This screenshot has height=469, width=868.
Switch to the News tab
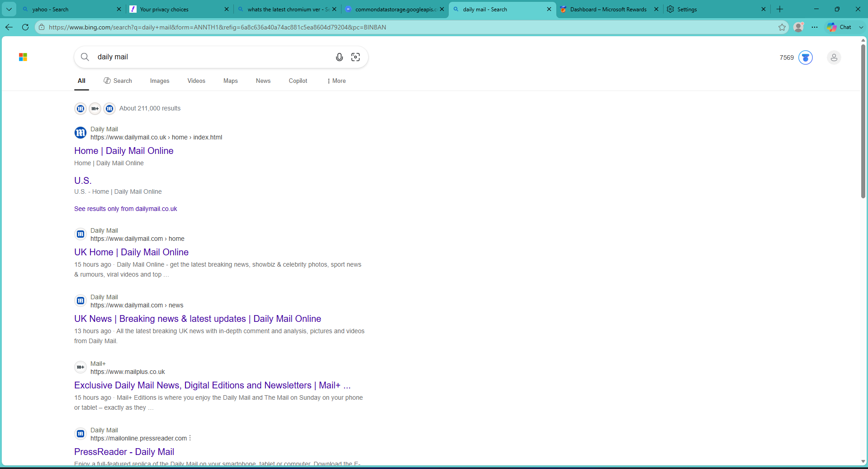click(263, 81)
